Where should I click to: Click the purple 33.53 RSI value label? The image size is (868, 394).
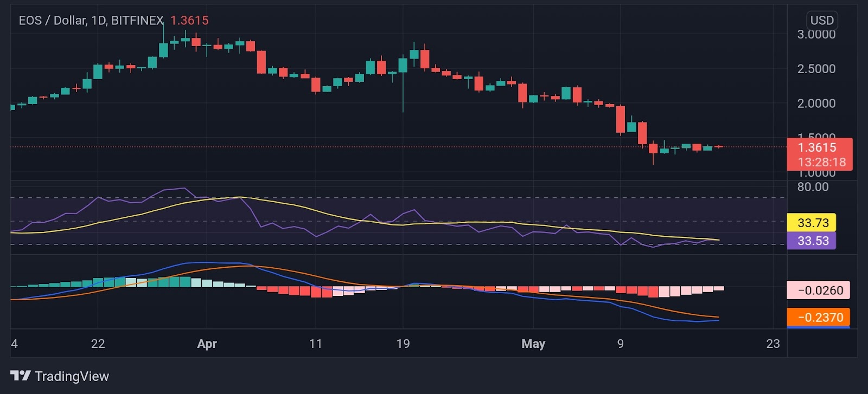[812, 241]
